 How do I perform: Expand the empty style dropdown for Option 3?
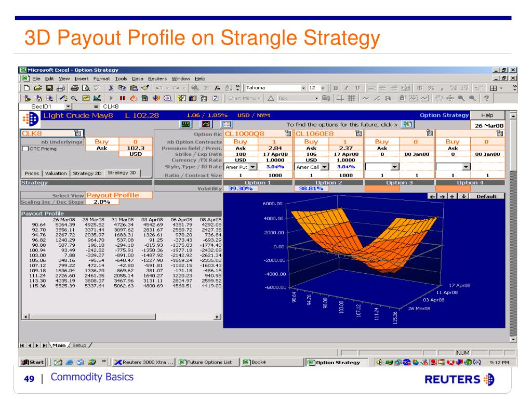pos(395,167)
